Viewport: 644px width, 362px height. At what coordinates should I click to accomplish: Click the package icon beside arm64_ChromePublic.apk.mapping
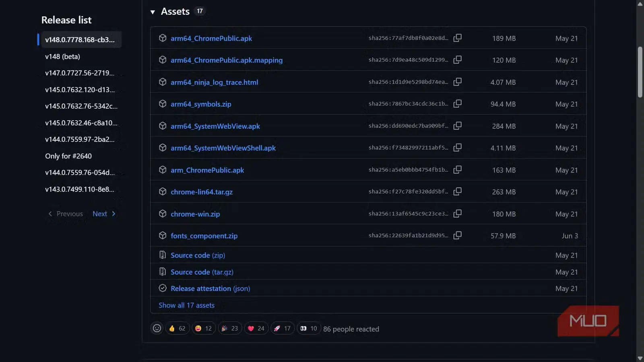pyautogui.click(x=163, y=60)
